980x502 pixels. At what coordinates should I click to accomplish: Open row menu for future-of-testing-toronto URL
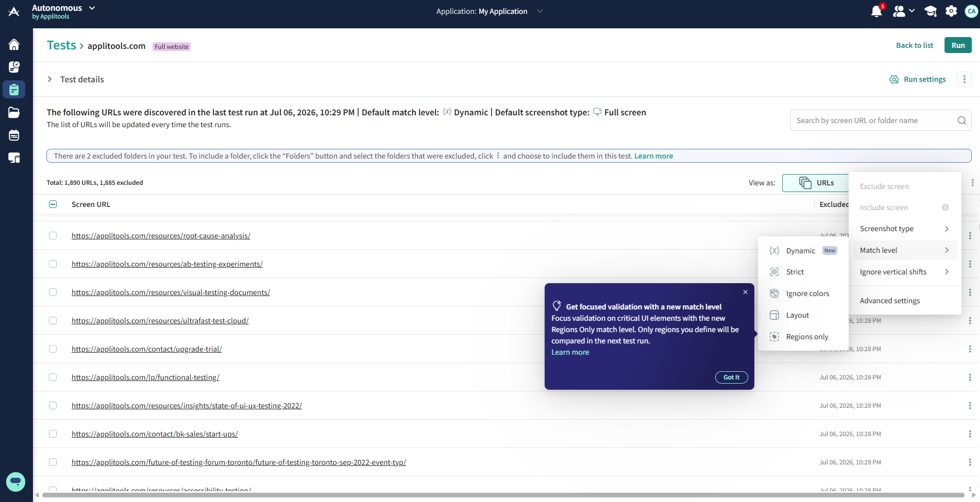(x=970, y=462)
